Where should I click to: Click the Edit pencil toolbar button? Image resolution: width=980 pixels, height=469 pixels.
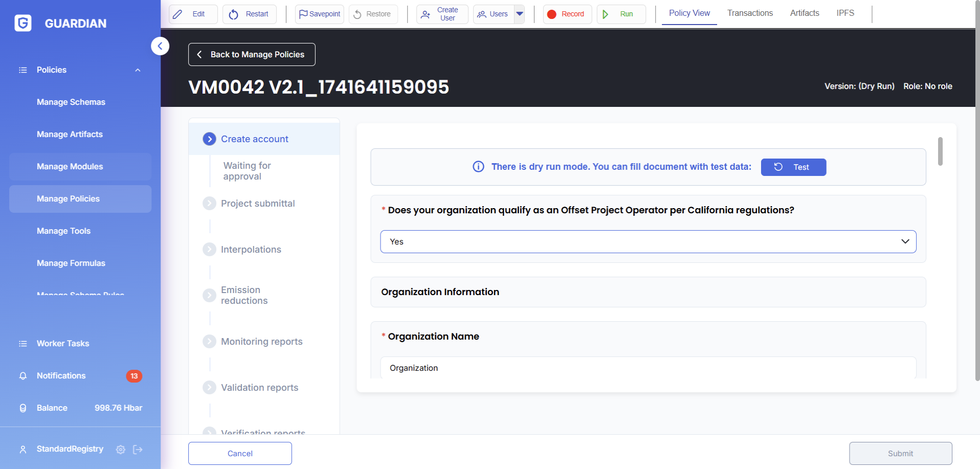(x=193, y=14)
